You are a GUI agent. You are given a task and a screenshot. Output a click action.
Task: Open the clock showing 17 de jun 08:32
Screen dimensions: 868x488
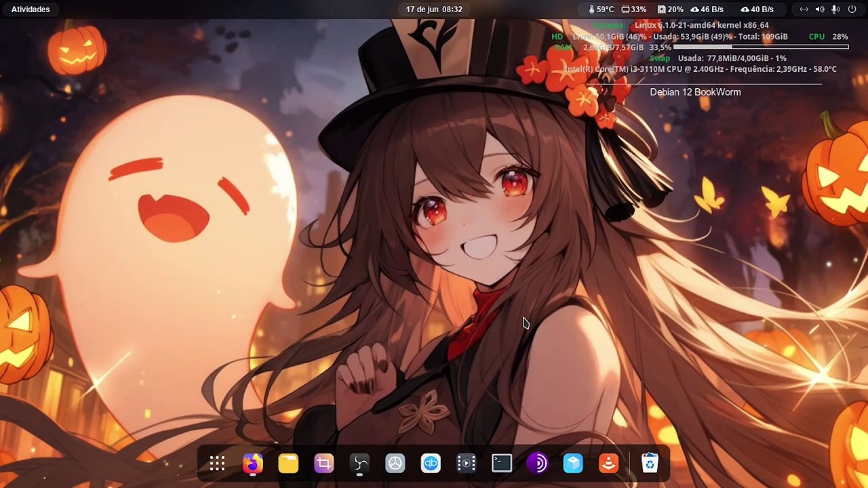coord(434,9)
